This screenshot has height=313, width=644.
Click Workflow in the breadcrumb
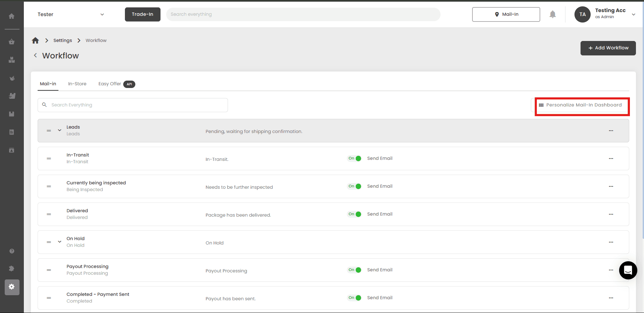pyautogui.click(x=96, y=40)
